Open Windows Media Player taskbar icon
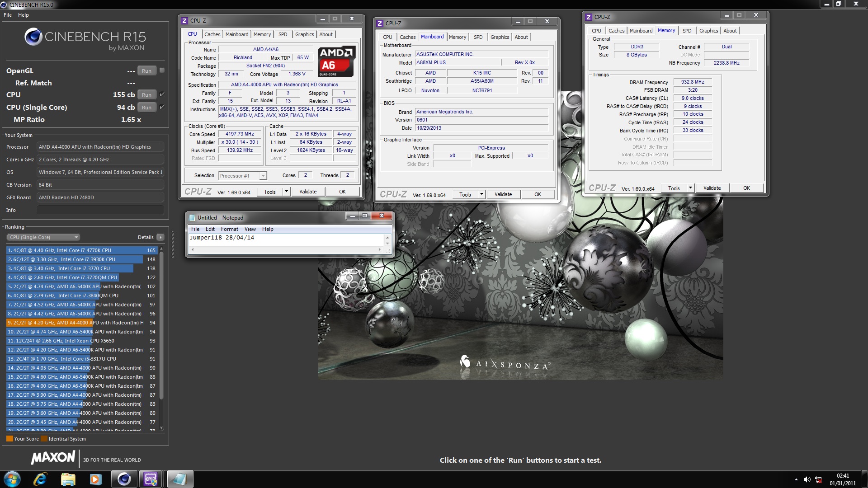This screenshot has width=868, height=488. pos(96,479)
